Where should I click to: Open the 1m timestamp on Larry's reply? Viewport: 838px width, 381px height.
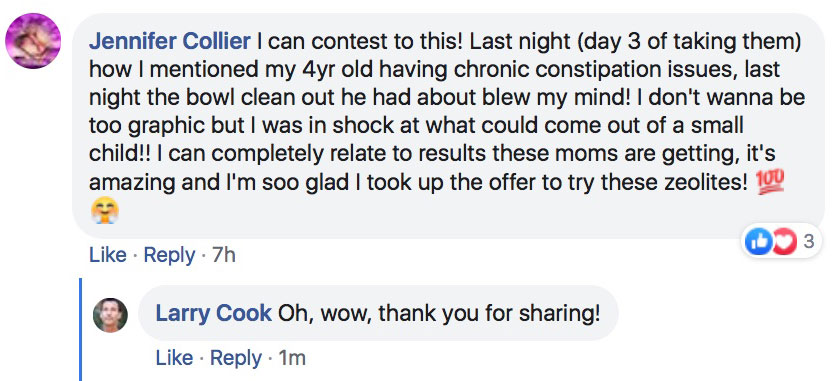tap(292, 358)
